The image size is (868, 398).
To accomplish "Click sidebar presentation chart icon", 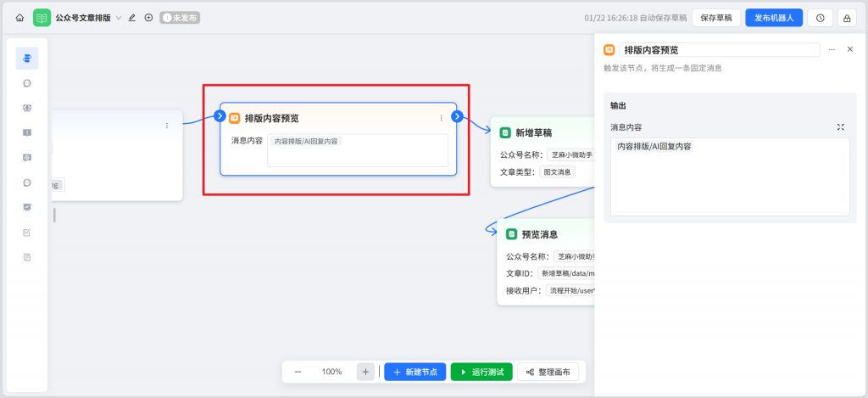I will click(27, 207).
